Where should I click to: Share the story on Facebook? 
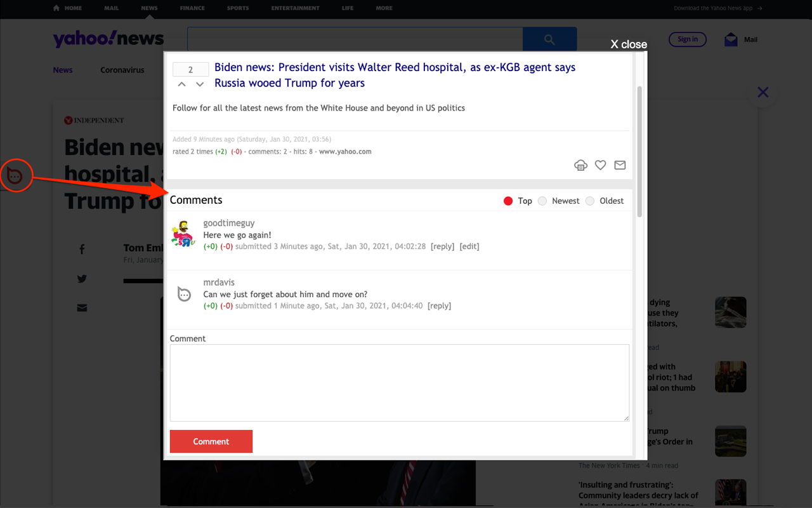pos(82,249)
